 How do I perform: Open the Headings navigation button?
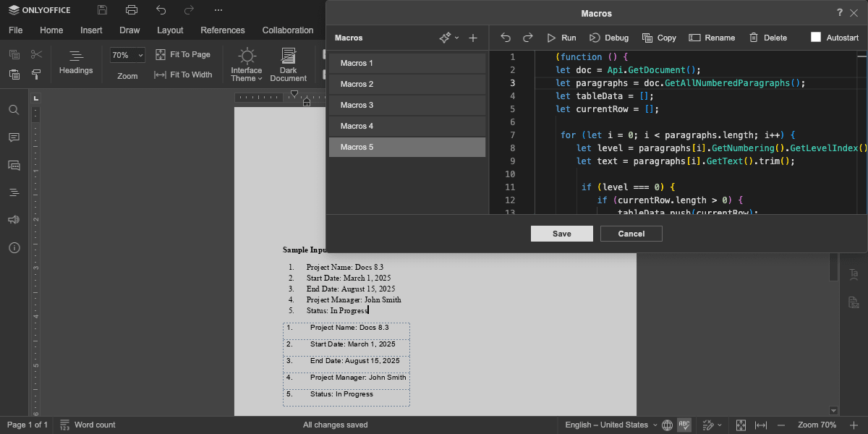tap(76, 63)
